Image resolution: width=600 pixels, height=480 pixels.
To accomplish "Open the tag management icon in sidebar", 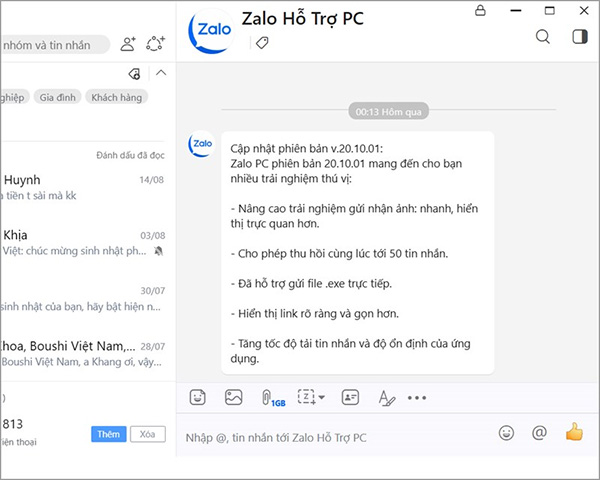I will (135, 73).
